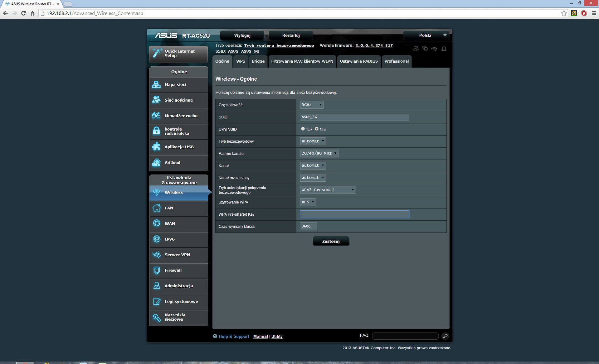
Task: Click the printer status icon
Action: pos(444,49)
